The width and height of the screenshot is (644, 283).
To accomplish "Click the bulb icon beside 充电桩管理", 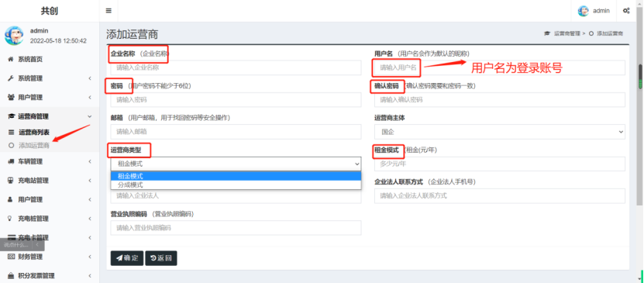I will pos(11,219).
